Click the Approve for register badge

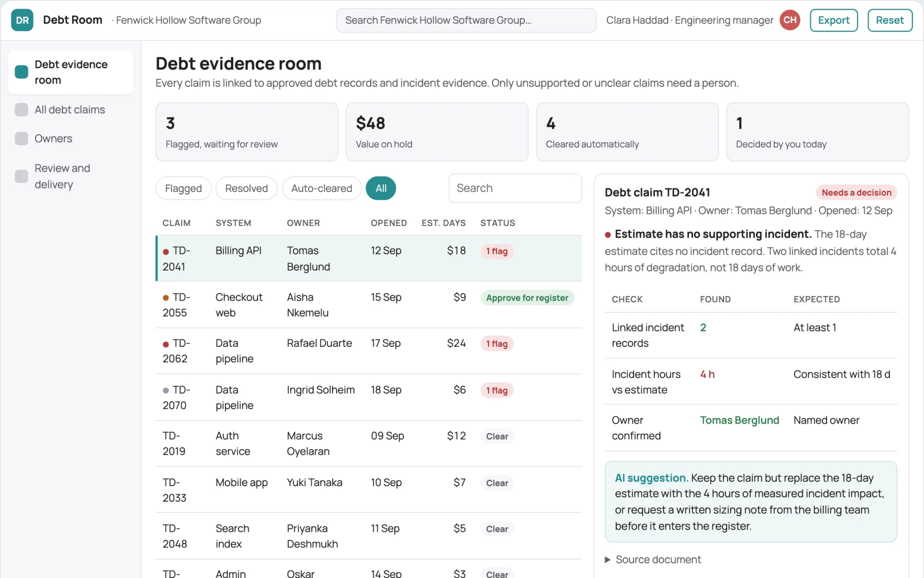(527, 298)
